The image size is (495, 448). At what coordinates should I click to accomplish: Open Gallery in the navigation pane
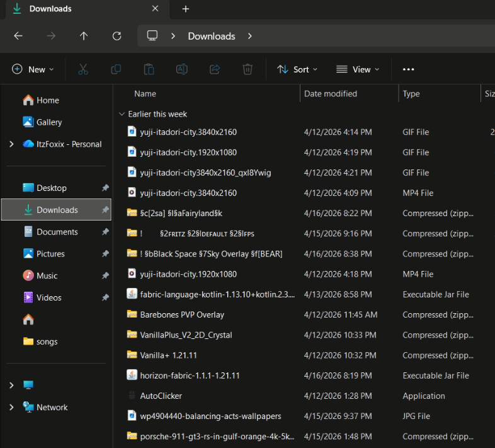click(x=42, y=122)
